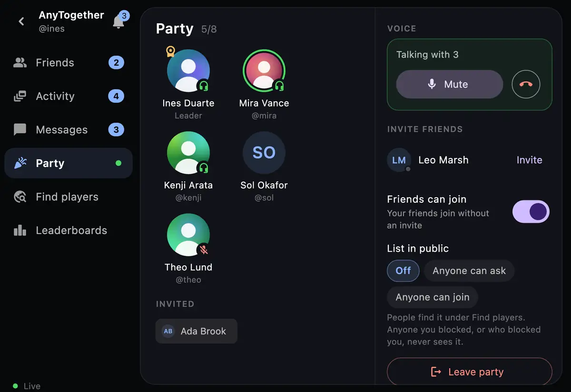Hang up the voice call
This screenshot has height=392, width=571.
pyautogui.click(x=526, y=84)
